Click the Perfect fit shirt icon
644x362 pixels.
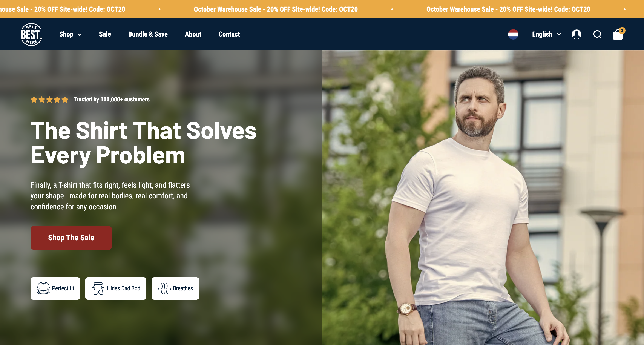43,288
